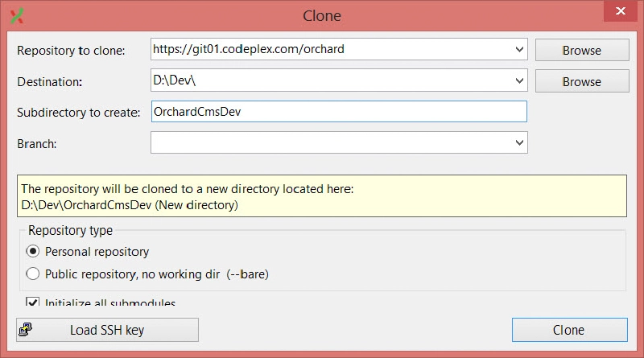Click the Repository type group label

70,230
